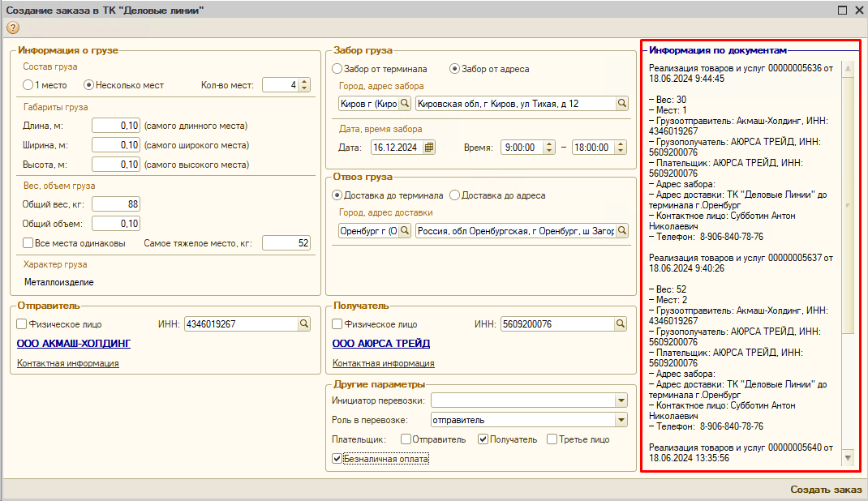868x501 pixels.
Task: Adjust pickup end time 18:00:00 stepper
Action: (x=621, y=147)
